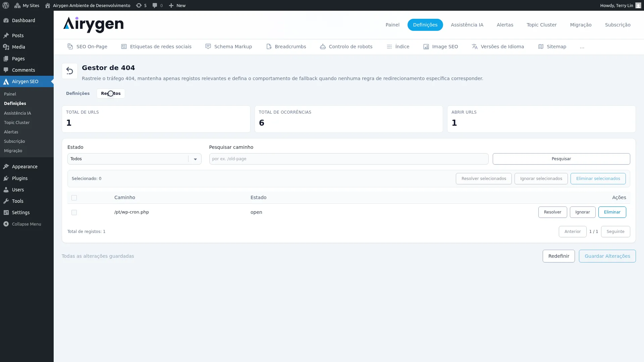Open Subscrição in sidebar submenu

(14, 141)
